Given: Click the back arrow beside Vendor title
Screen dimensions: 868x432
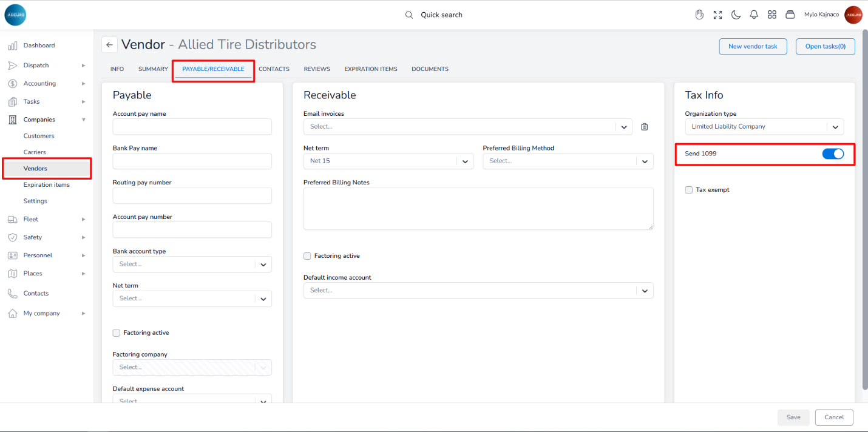Looking at the screenshot, I should pyautogui.click(x=109, y=45).
